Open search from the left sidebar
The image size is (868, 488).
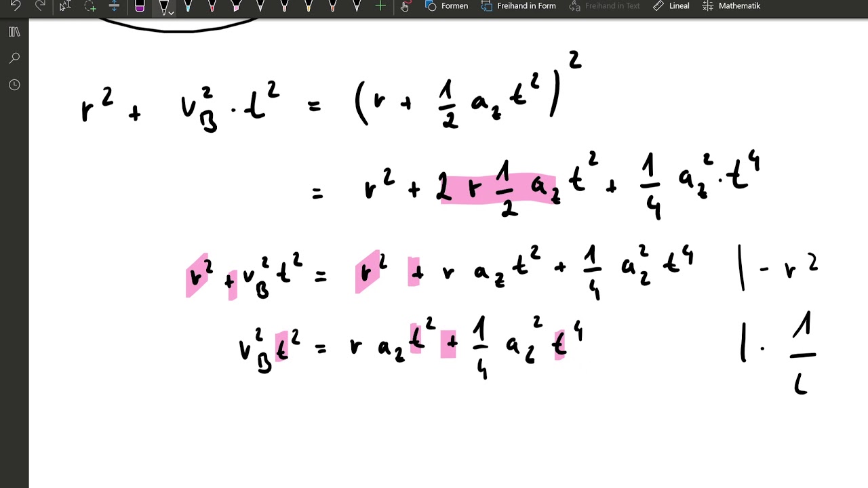point(14,58)
